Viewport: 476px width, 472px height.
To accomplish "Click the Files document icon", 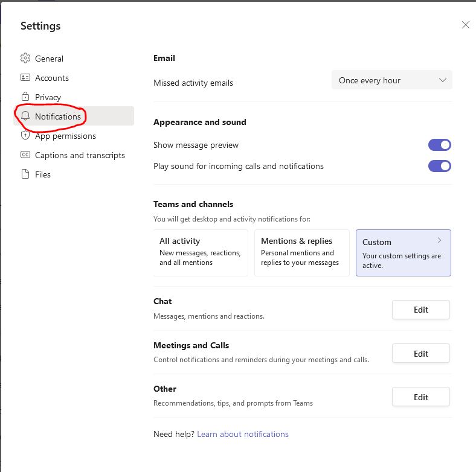I will (x=25, y=174).
